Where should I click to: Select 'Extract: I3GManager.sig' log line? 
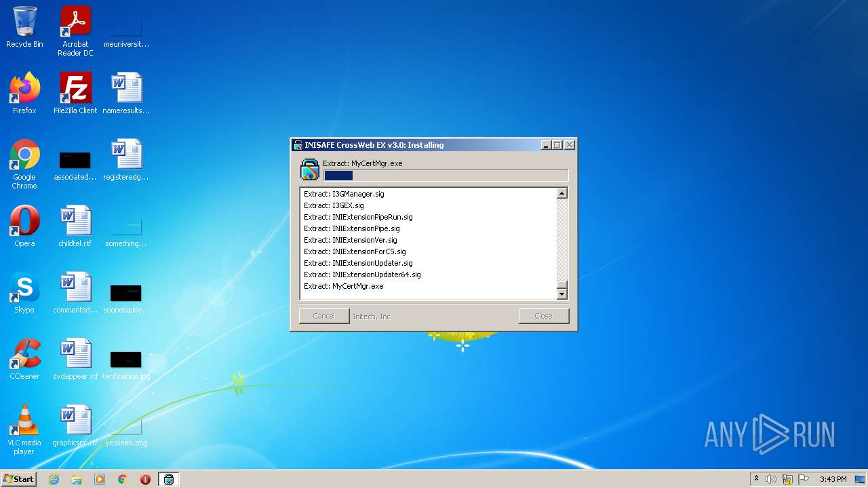pos(344,194)
